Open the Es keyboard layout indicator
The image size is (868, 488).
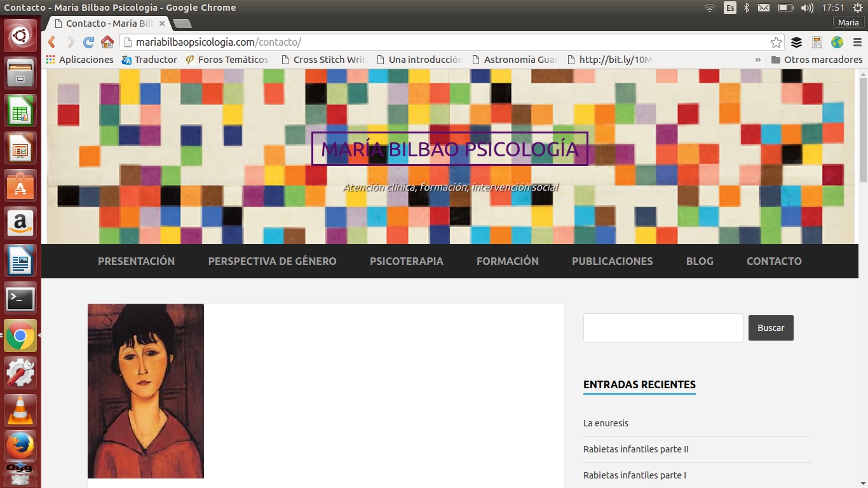coord(730,8)
